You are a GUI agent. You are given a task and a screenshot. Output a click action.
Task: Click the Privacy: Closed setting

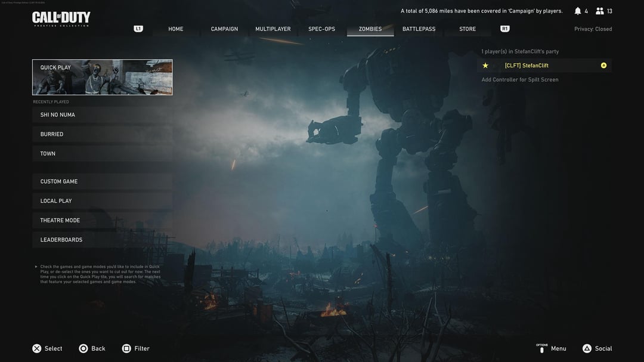tap(593, 29)
